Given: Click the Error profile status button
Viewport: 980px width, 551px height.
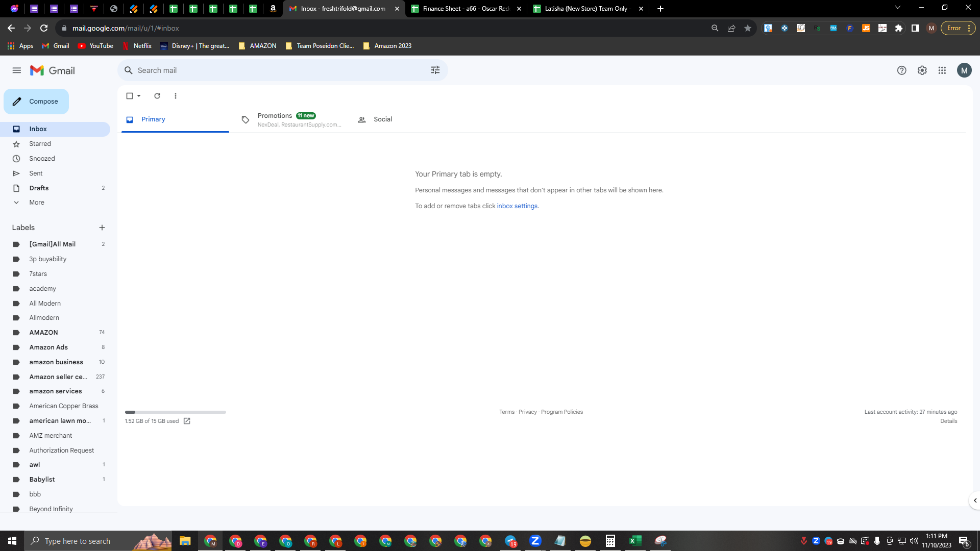Looking at the screenshot, I should point(958,28).
